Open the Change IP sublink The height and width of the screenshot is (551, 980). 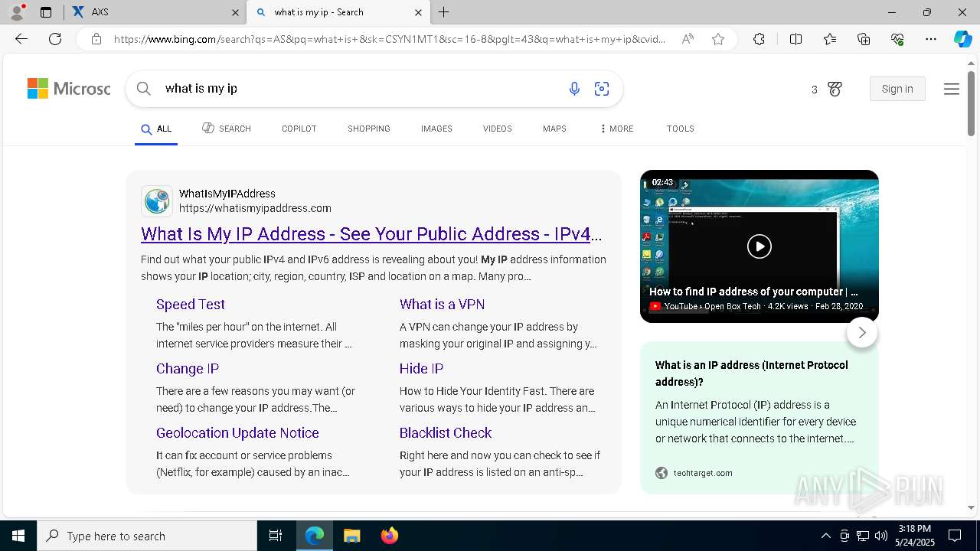[x=188, y=368]
